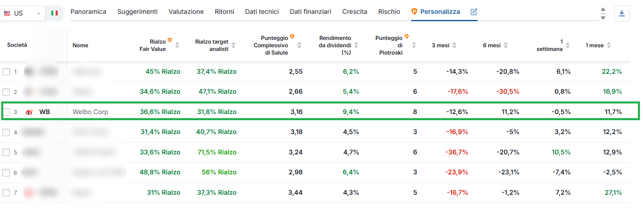Sort Punteggio di Piotroski column arrows
The width and height of the screenshot is (644, 209).
pyautogui.click(x=414, y=45)
